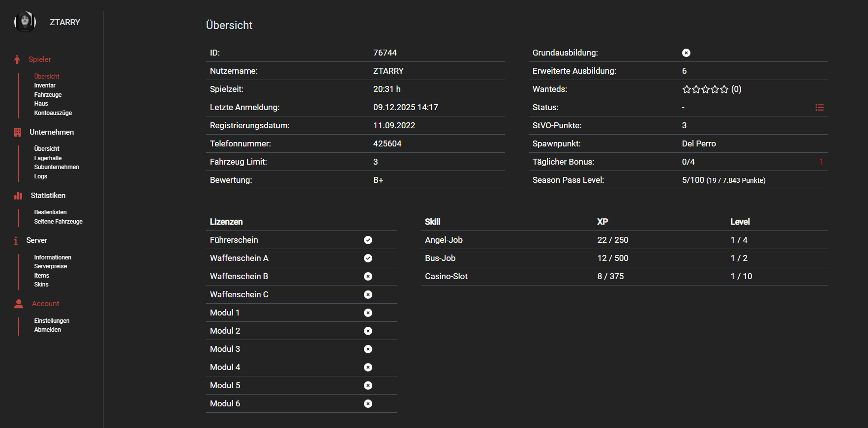Collapse the Unternehmen section heading
The height and width of the screenshot is (428, 868).
point(52,132)
